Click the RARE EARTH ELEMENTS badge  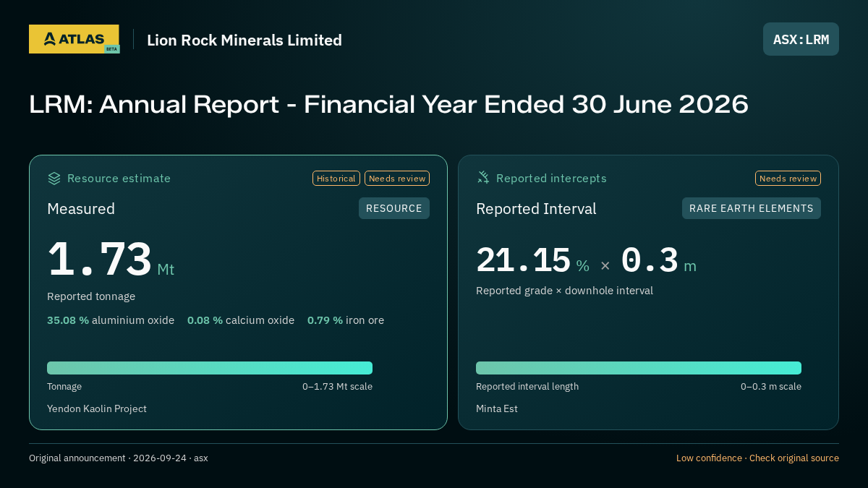click(x=752, y=208)
